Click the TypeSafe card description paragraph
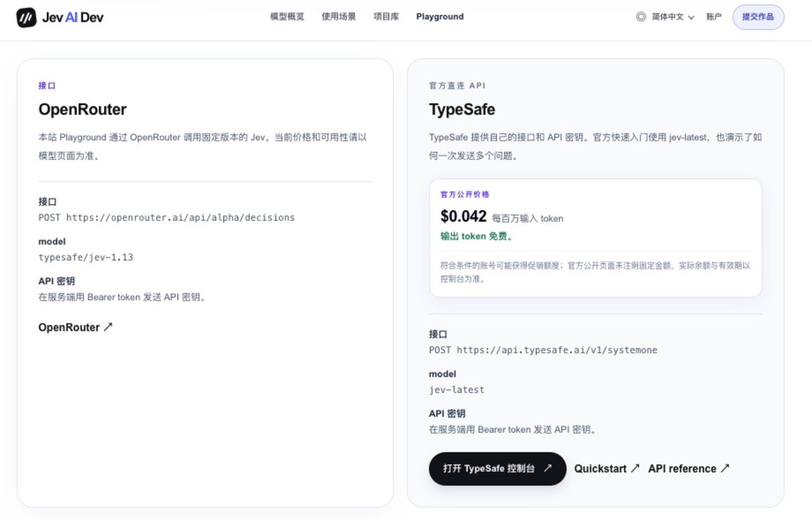812x521 pixels. point(595,146)
